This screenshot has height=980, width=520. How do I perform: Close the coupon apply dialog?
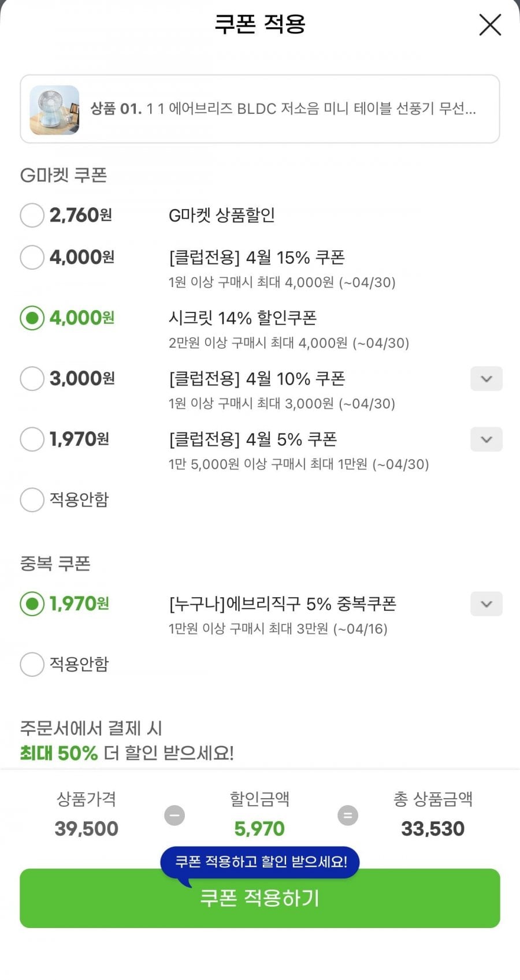[490, 25]
